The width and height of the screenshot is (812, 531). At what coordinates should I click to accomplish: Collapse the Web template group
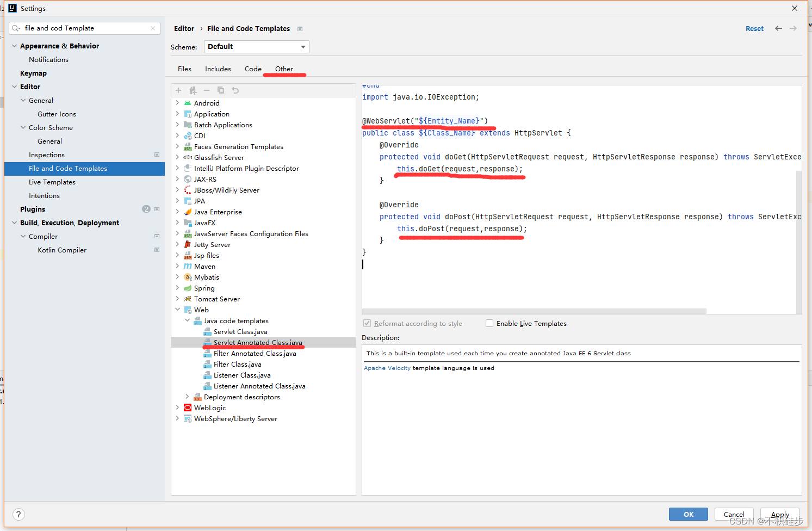pos(177,310)
